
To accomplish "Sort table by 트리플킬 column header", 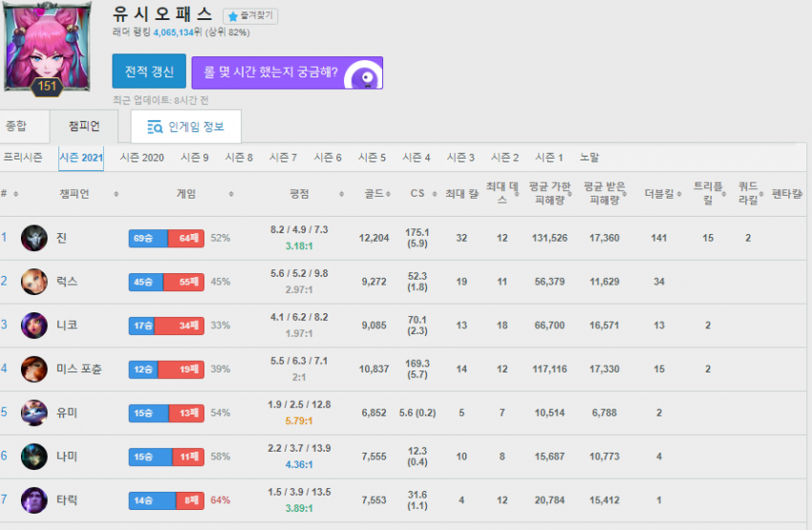I will [708, 193].
